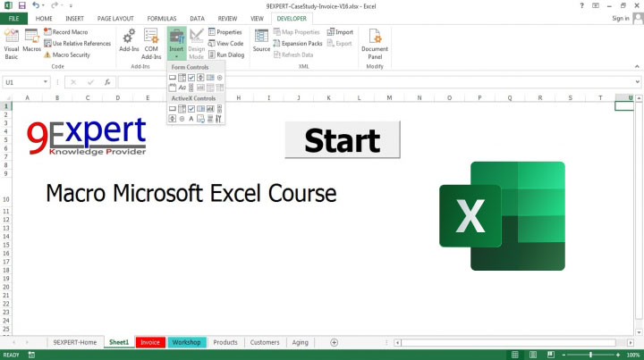Screen dimensions: 644x360
Task: Switch to the PAGE LAYOUT tab
Action: coord(115,19)
